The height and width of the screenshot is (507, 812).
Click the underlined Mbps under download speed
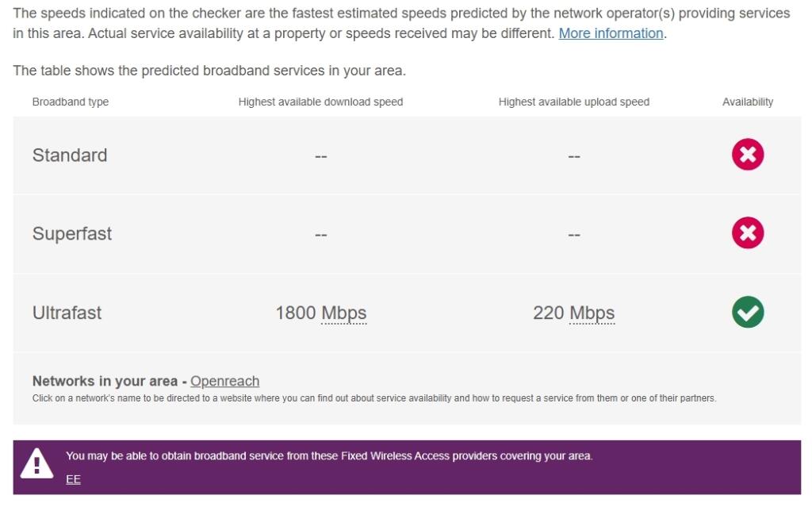coord(344,313)
